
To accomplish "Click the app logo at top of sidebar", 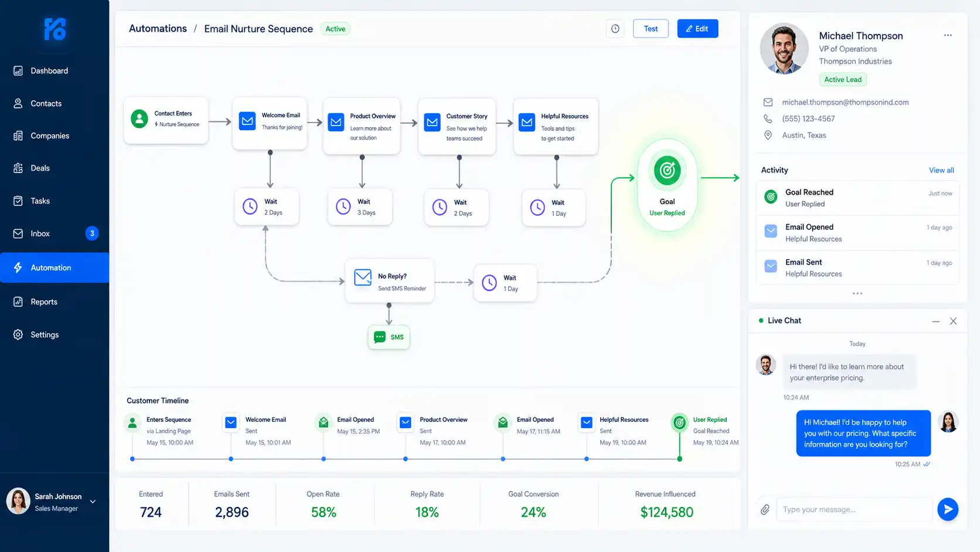I will (55, 29).
